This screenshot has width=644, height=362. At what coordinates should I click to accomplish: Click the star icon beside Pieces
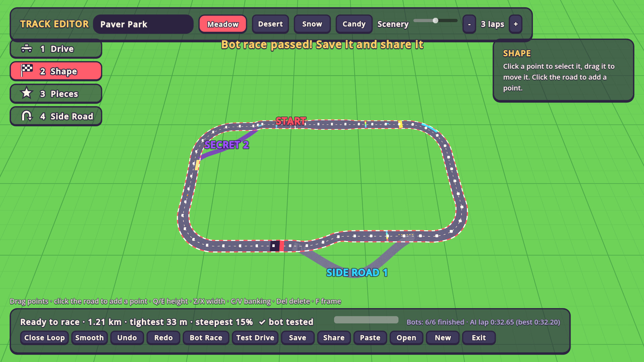tap(26, 93)
